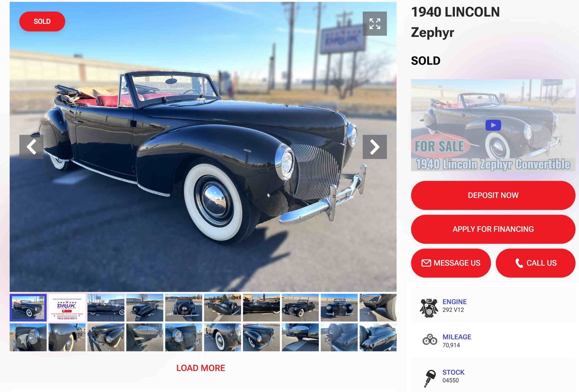Load more gallery thumbnails
Screen dimensions: 579x392
tap(200, 368)
